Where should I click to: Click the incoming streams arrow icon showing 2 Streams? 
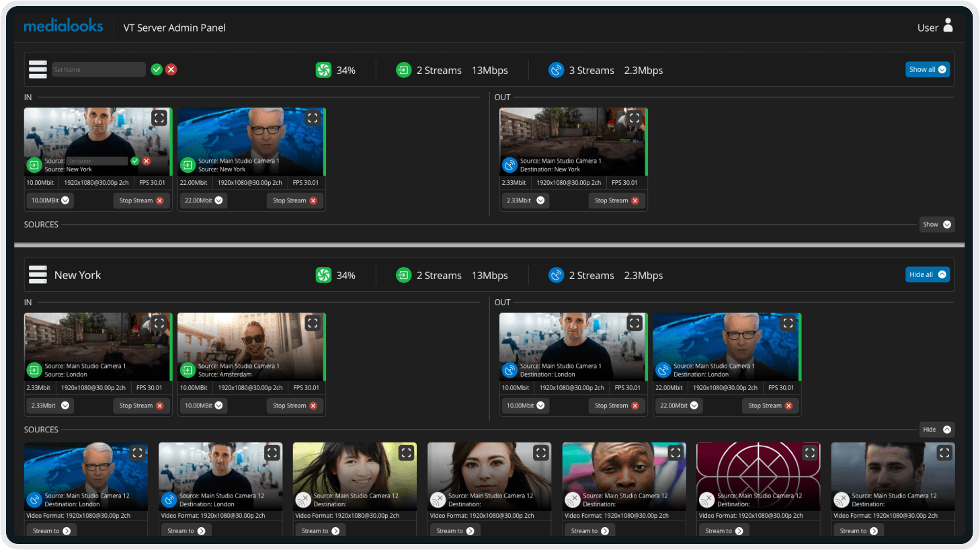pyautogui.click(x=403, y=69)
